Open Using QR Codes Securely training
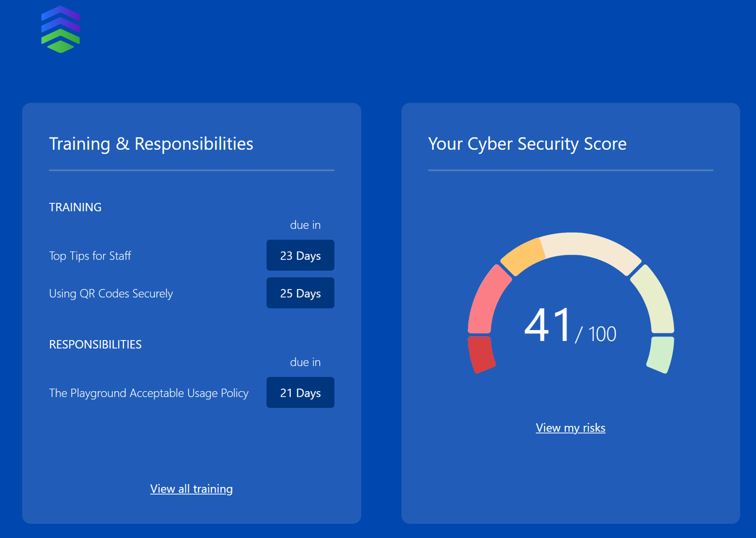756x538 pixels. (111, 293)
